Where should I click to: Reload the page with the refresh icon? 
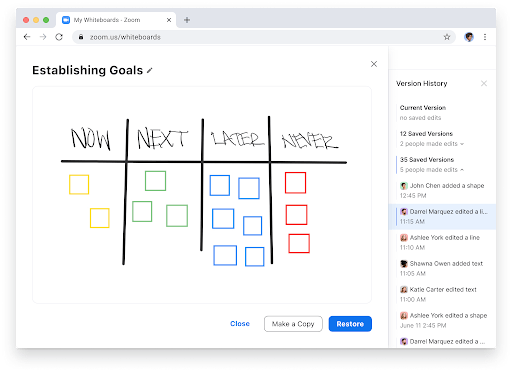pyautogui.click(x=59, y=37)
